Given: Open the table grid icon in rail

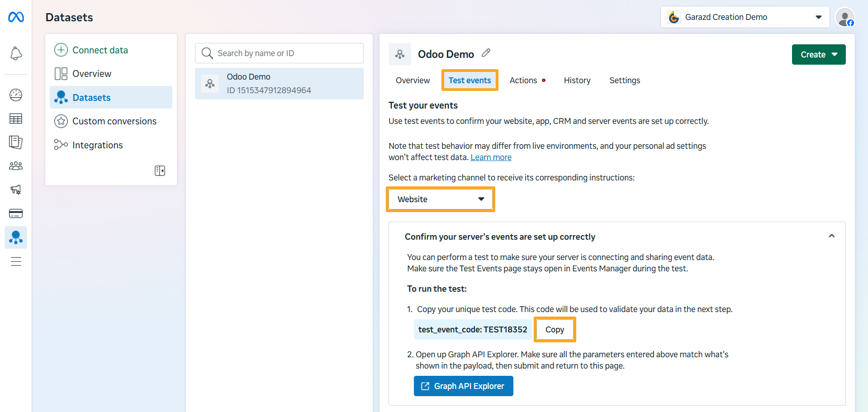Looking at the screenshot, I should tap(16, 118).
